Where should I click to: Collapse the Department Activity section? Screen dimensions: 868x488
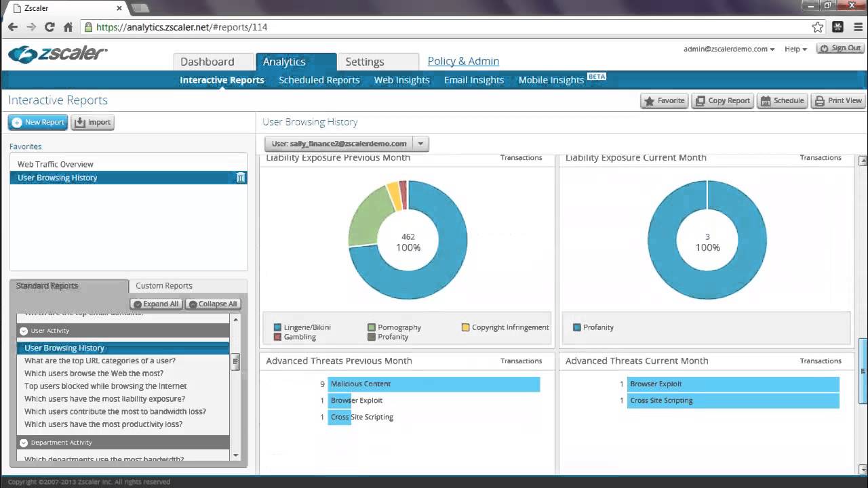tap(24, 443)
